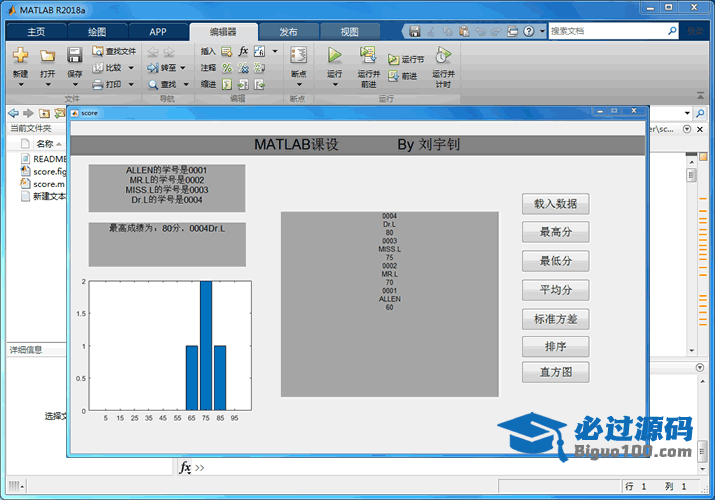This screenshot has width=715, height=500.
Task: Click the Run and Time (运行并计时) icon
Action: coord(443,55)
